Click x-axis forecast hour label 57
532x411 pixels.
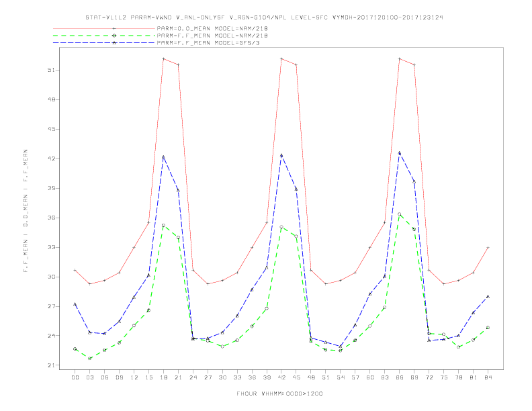(x=355, y=377)
